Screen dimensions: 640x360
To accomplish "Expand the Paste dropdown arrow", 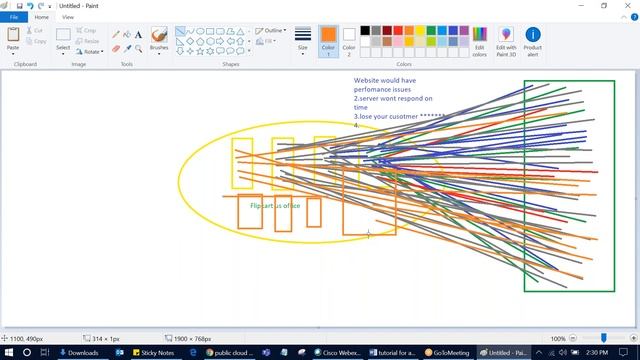I will [x=13, y=53].
